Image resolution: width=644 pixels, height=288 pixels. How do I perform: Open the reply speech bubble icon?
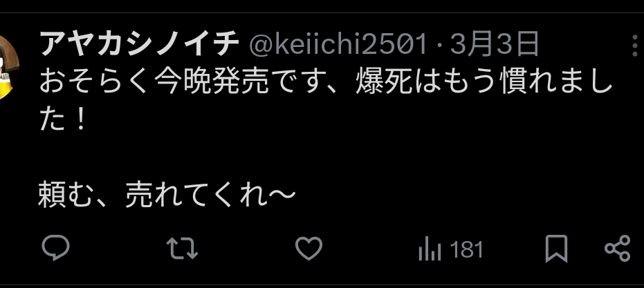[56, 248]
